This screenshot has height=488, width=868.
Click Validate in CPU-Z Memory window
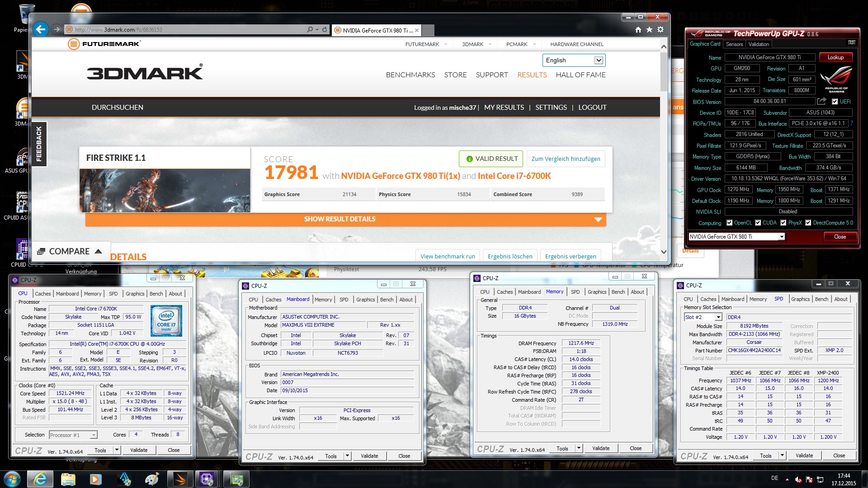click(x=600, y=448)
